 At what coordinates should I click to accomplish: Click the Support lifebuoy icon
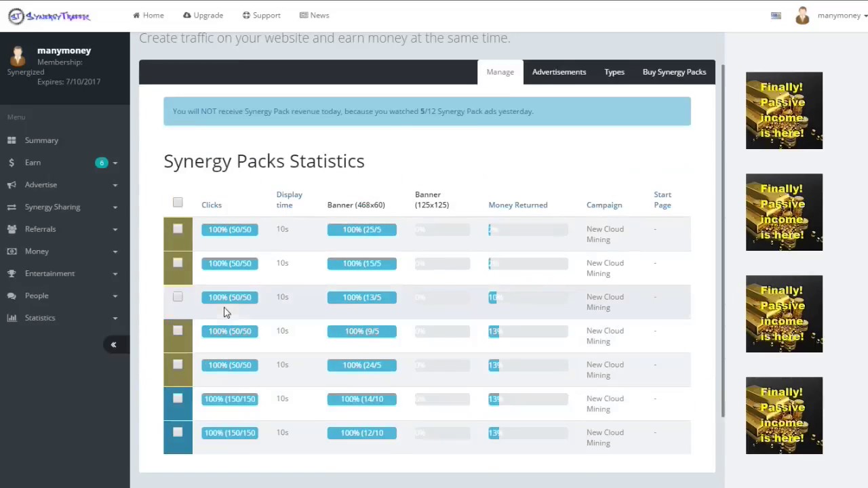tap(246, 15)
